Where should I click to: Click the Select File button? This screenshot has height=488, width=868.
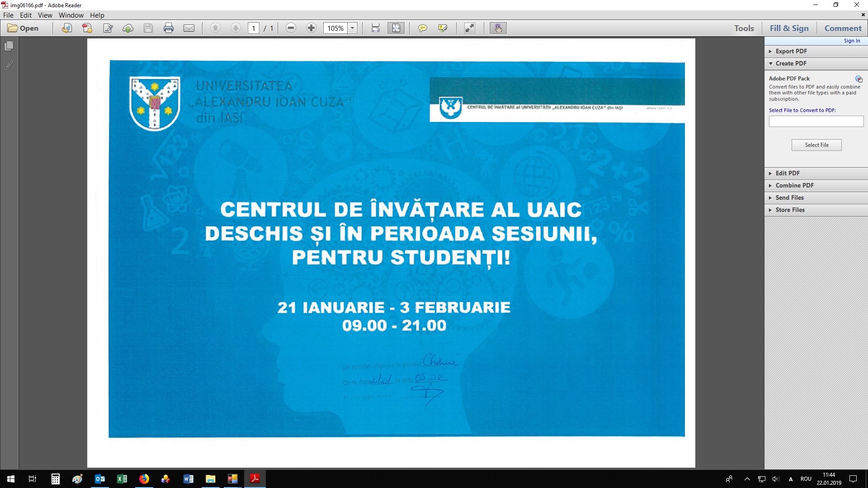[816, 145]
